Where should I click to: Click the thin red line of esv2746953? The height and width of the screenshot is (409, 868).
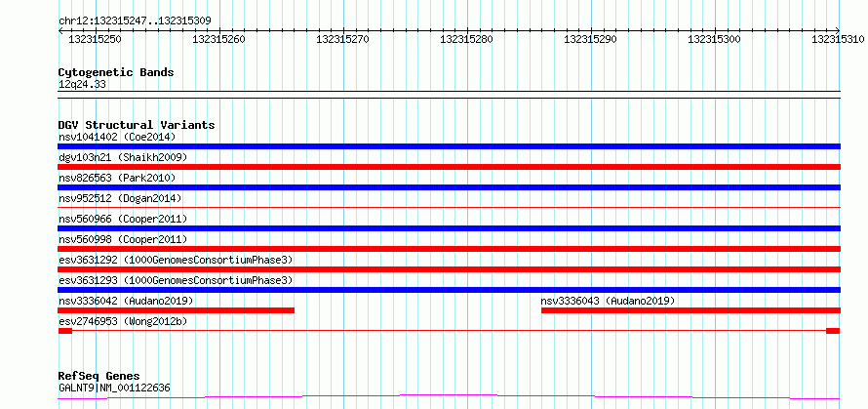point(450,331)
